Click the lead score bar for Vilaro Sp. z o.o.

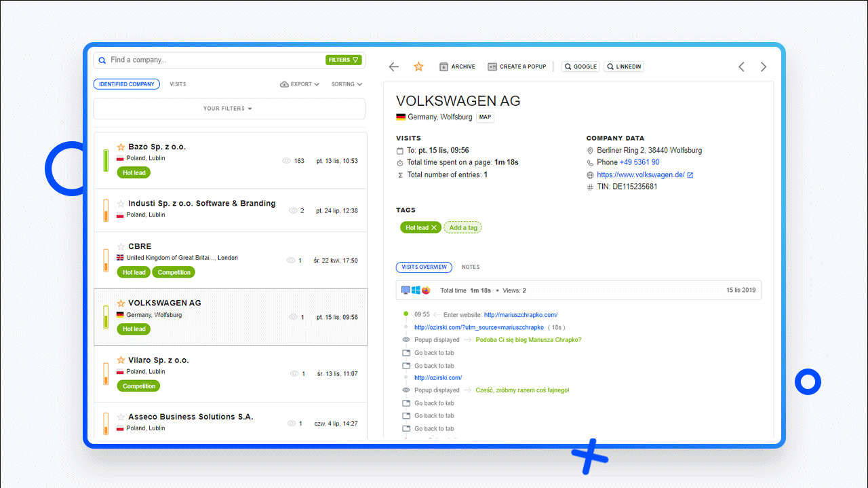tap(106, 374)
